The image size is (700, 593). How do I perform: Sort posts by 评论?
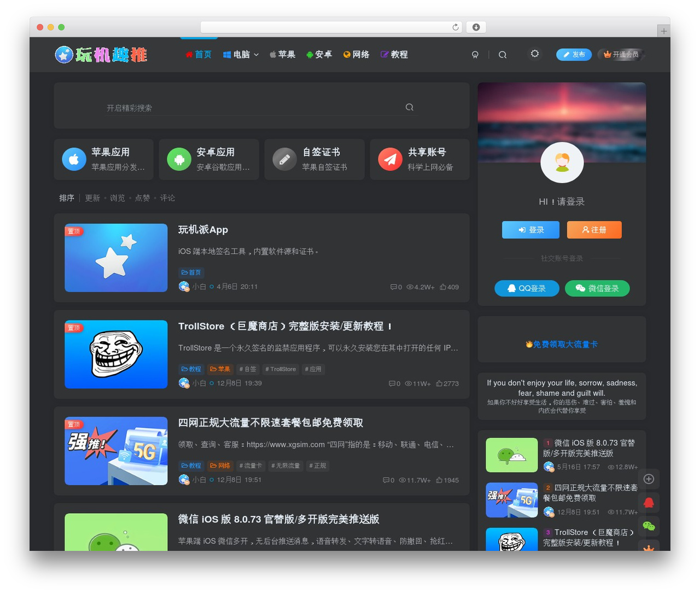(x=167, y=198)
